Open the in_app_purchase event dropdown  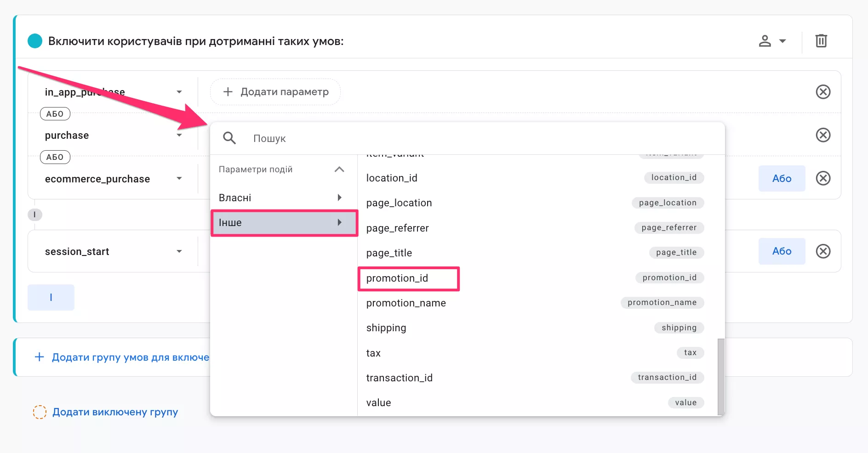point(179,92)
